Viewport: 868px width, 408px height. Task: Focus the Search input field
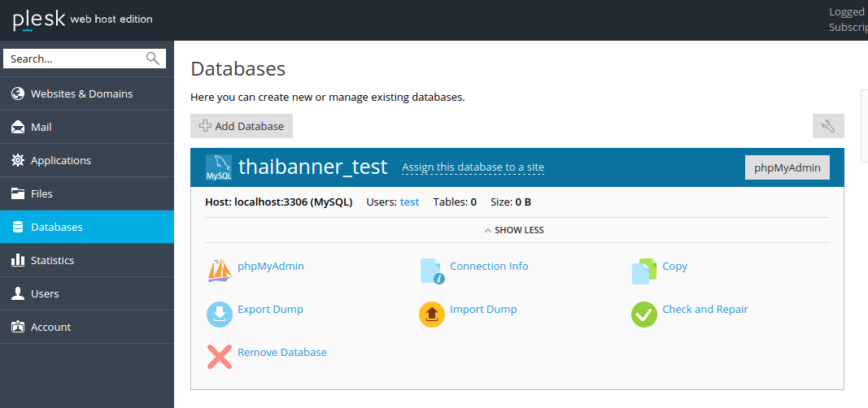tap(75, 59)
